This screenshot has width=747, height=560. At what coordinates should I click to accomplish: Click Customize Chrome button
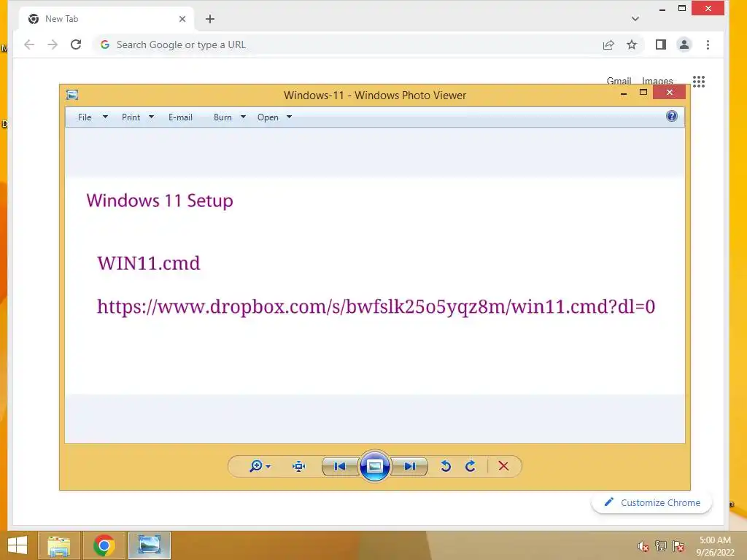651,502
